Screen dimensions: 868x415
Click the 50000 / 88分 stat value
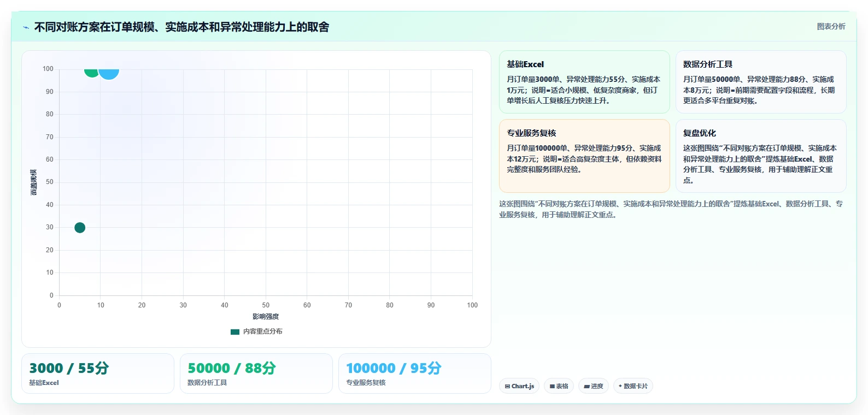[232, 368]
